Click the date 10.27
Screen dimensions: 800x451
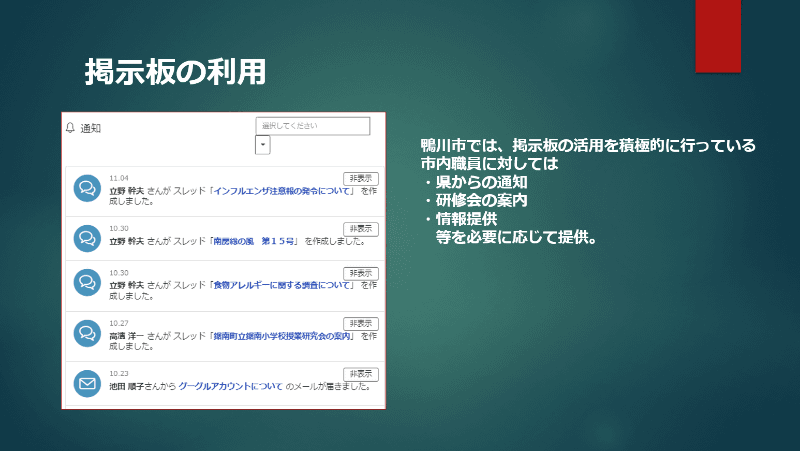pos(119,323)
